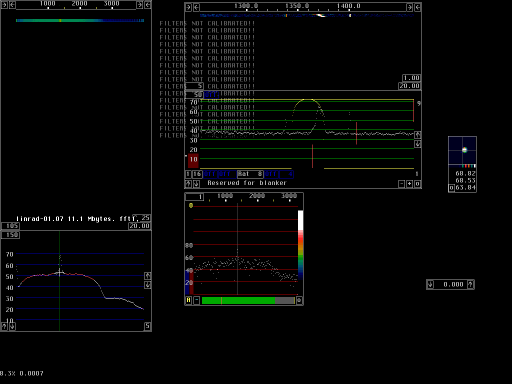Open help with wide spectrum question-mark button
The height and width of the screenshot is (384, 512).
[x=4, y=327]
